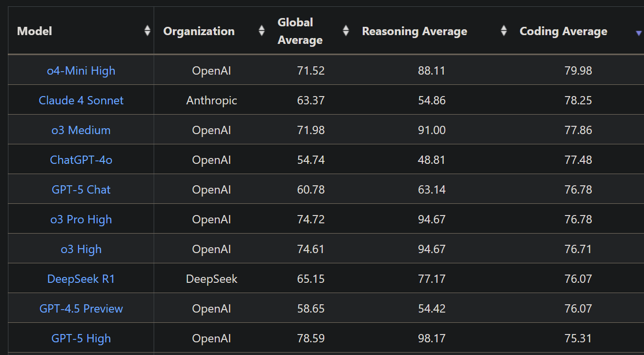Image resolution: width=644 pixels, height=355 pixels.
Task: Select the o3 Pro High link
Action: click(x=81, y=219)
